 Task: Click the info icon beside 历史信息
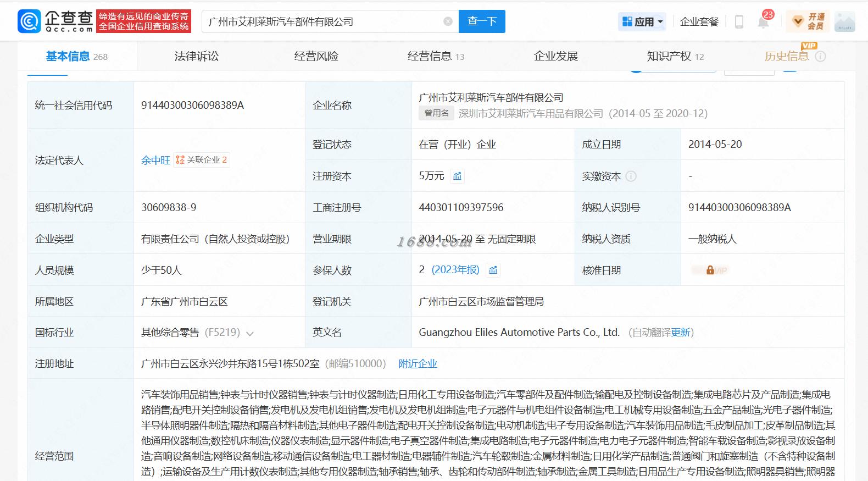(x=820, y=56)
